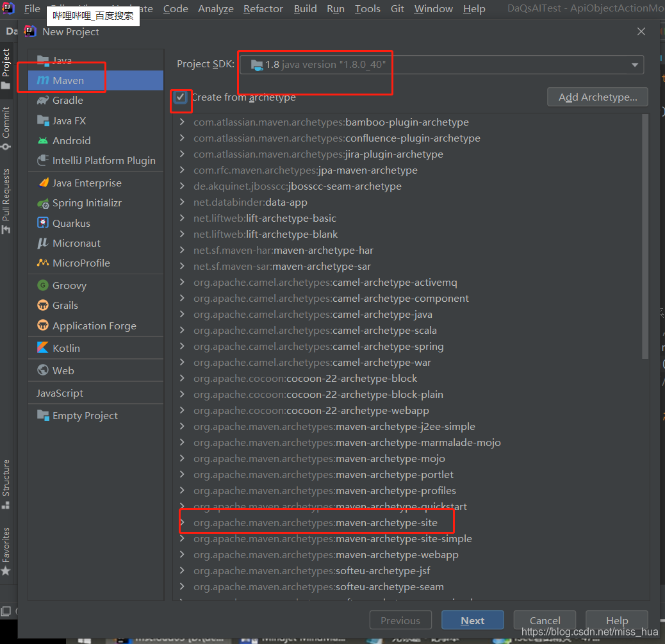Open the Tools menu

click(x=367, y=8)
